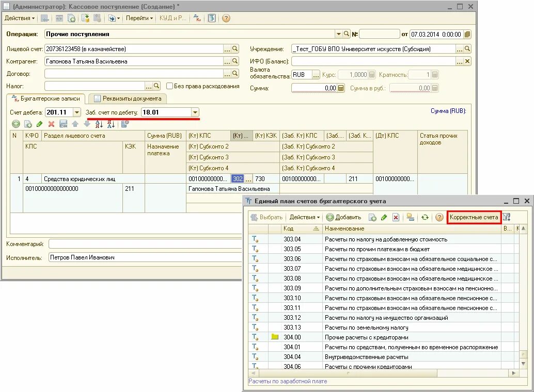
Task: Click the document number № field
Action: click(380, 34)
